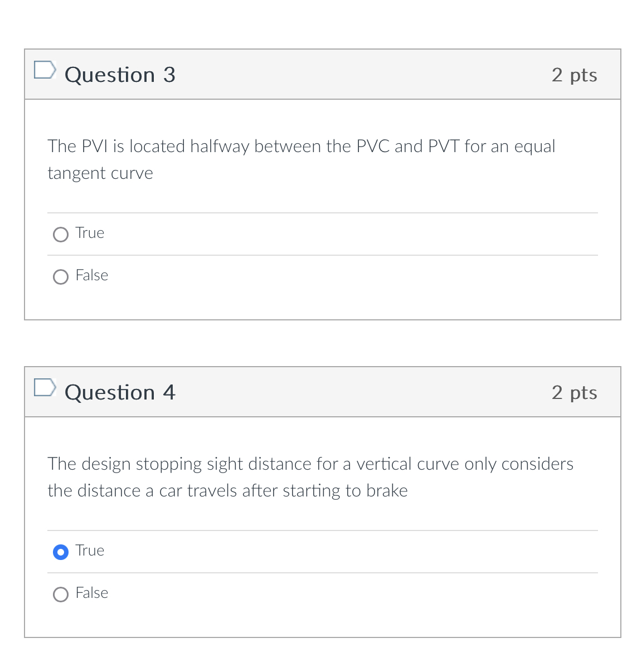Screen dimensions: 632x672
Task: Click the PVI question statement text
Action: pyautogui.click(x=301, y=160)
